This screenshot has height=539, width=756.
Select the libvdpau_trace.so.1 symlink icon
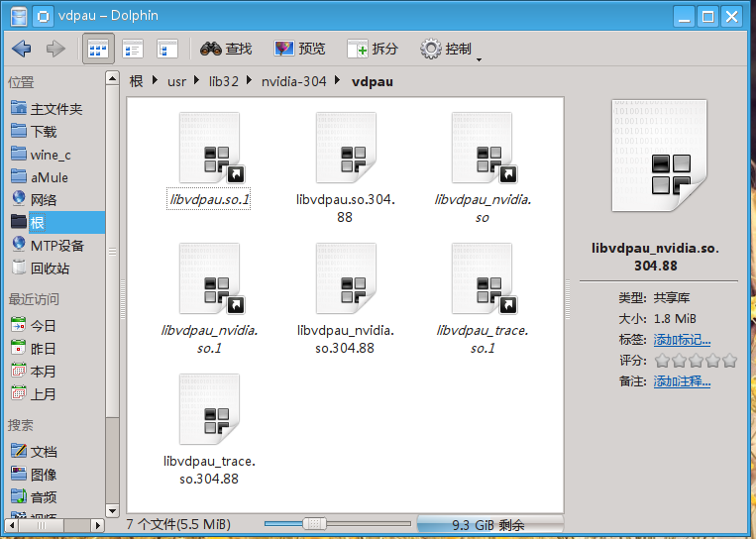483,278
